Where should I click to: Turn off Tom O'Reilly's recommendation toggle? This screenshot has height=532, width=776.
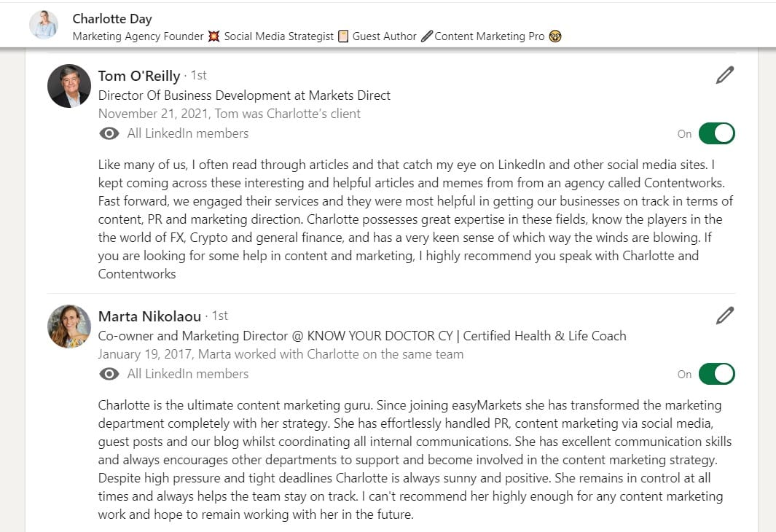point(716,133)
